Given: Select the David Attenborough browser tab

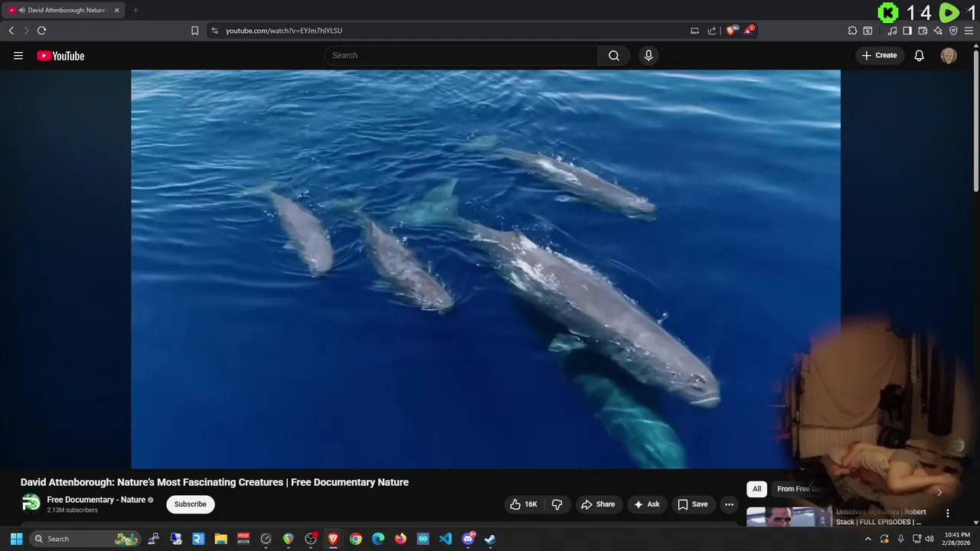Looking at the screenshot, I should (x=64, y=10).
